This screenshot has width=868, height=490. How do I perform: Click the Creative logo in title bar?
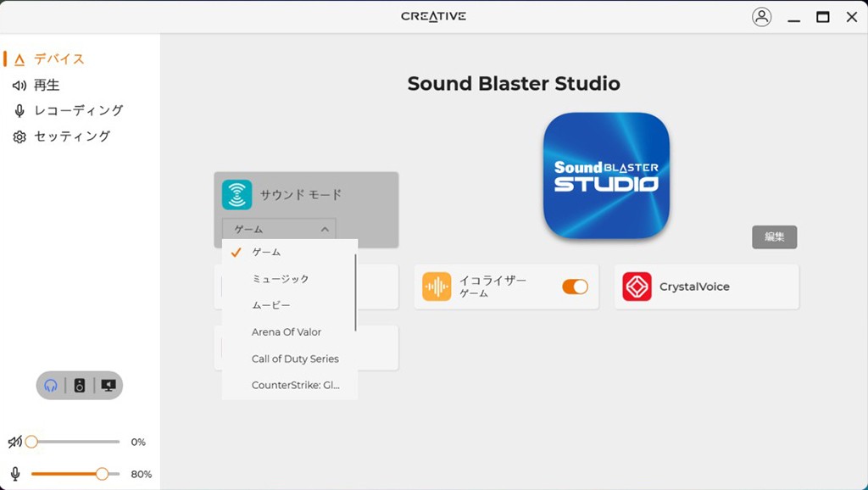(433, 16)
